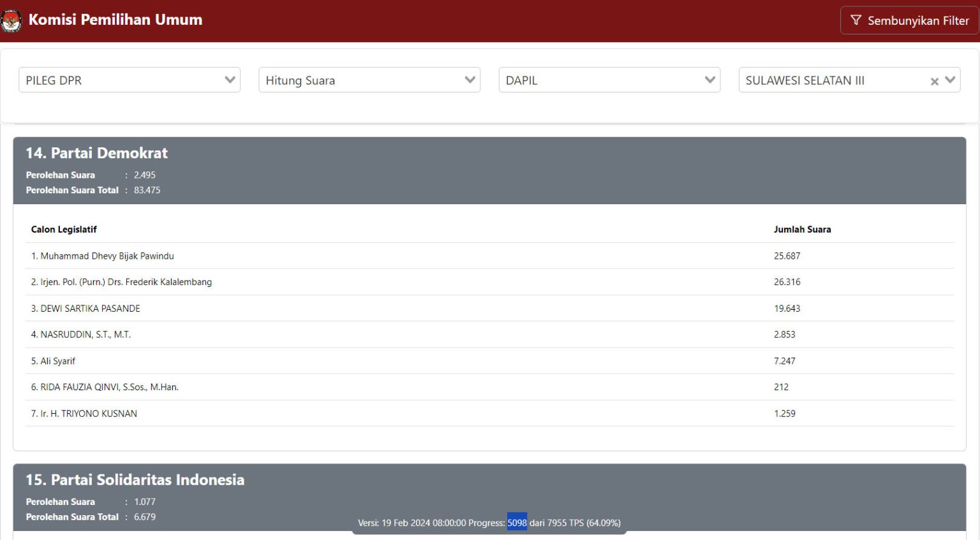Click chevron arrow of Hitung Suara selector
Viewport: 980px width, 540px height.
click(x=470, y=80)
